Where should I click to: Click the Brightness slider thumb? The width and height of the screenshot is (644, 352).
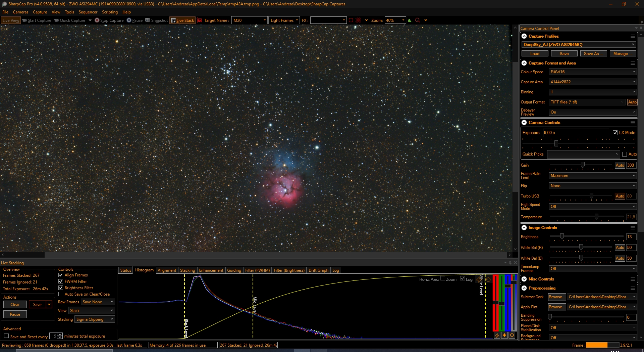pyautogui.click(x=562, y=236)
